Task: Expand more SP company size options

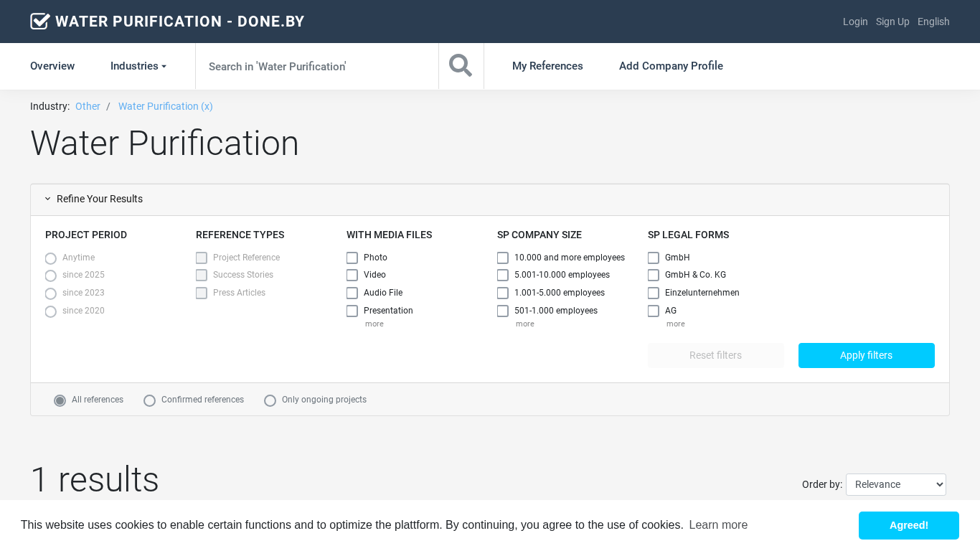Action: point(524,324)
